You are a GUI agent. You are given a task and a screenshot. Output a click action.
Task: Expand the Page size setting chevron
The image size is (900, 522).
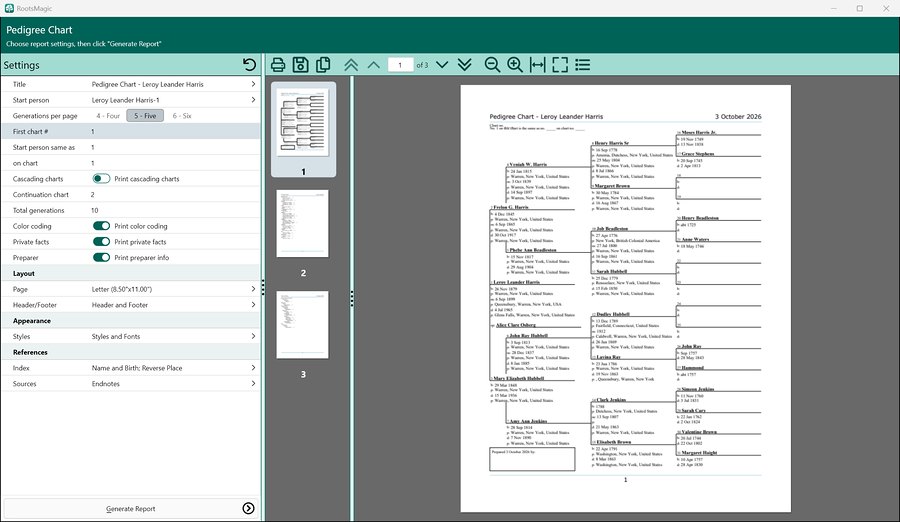tap(253, 289)
